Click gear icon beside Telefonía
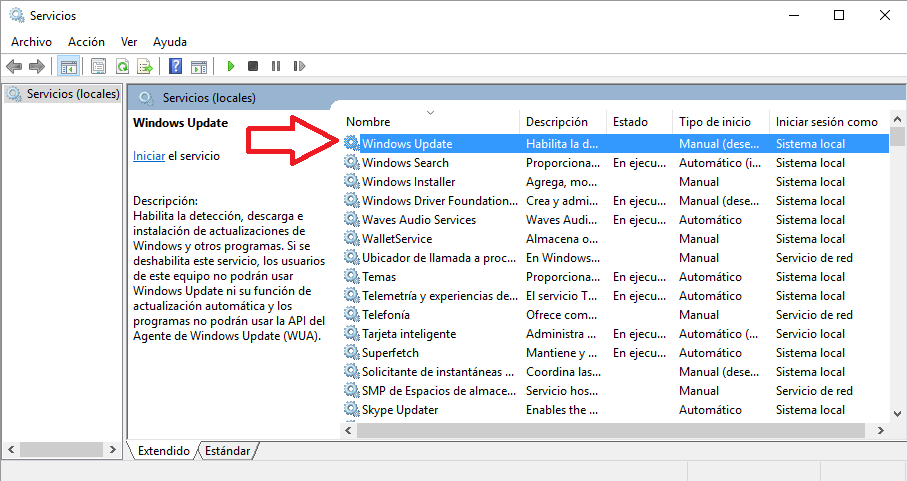This screenshot has width=907, height=481. tap(352, 314)
